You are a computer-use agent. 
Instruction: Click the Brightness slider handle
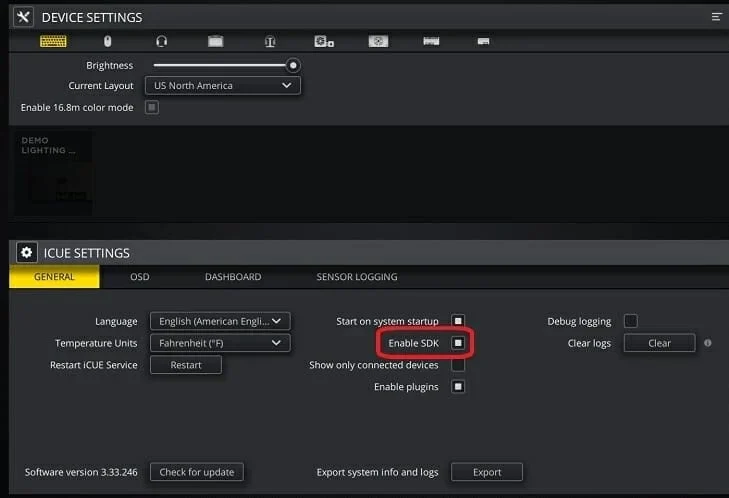point(293,66)
